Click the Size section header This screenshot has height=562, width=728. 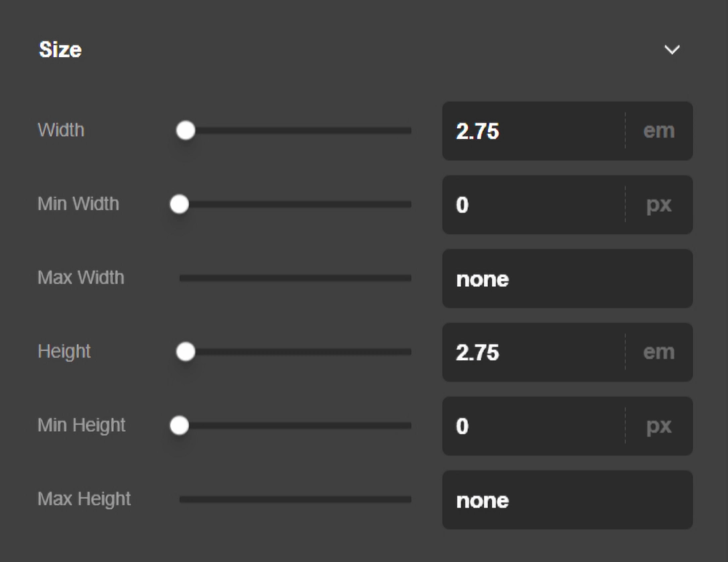tap(60, 50)
